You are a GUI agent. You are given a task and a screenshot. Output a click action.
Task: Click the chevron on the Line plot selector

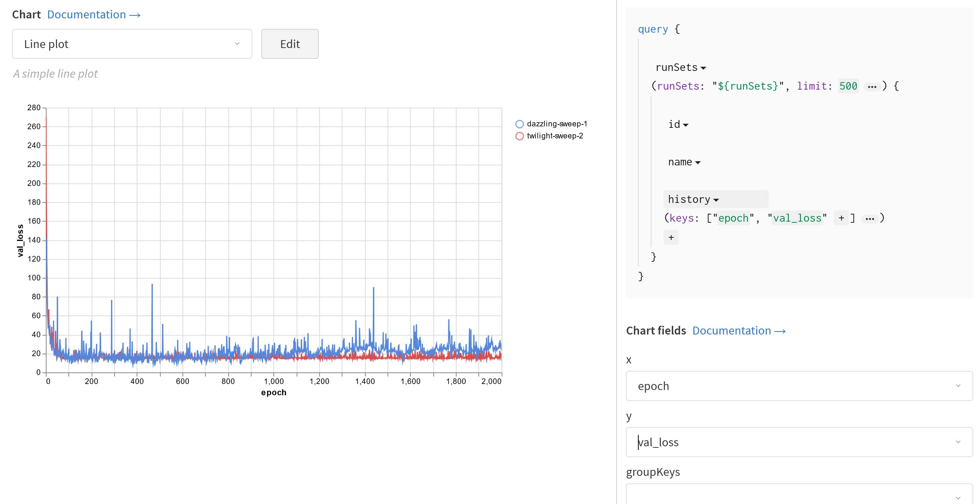pos(237,44)
